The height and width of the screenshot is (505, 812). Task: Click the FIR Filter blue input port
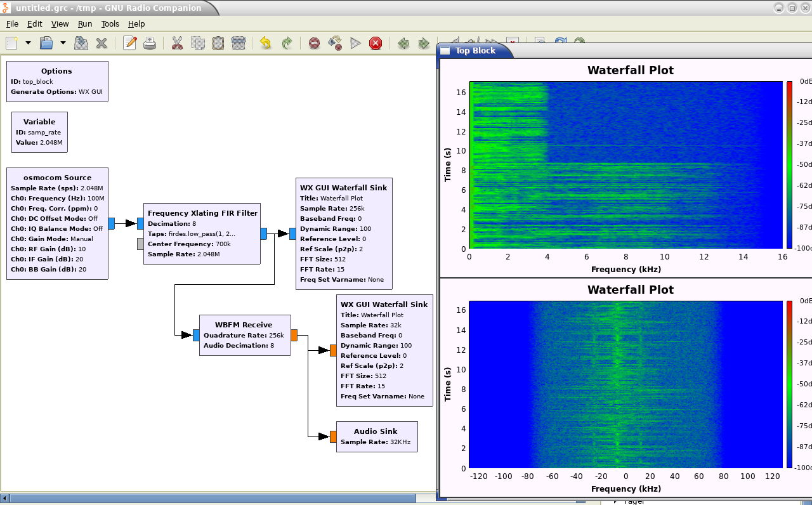[140, 223]
